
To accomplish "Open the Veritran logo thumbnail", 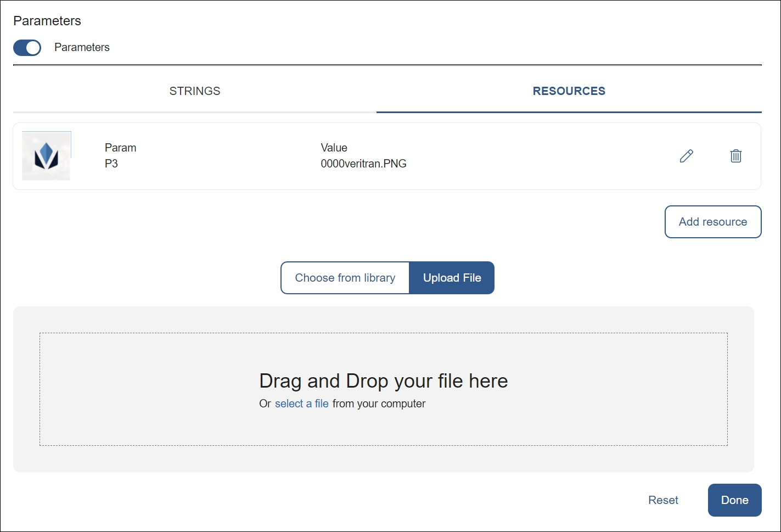I will 46,156.
